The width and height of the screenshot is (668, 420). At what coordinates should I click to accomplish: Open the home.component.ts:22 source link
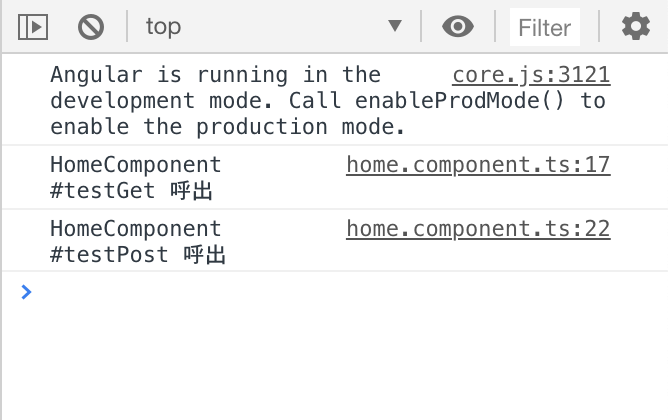(x=478, y=229)
